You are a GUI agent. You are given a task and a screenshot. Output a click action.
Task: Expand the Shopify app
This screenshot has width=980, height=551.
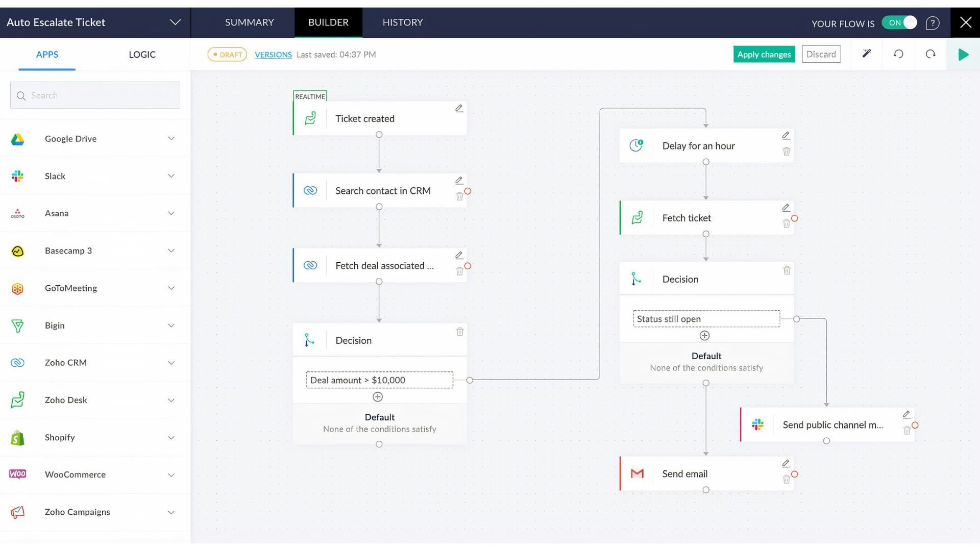(171, 438)
